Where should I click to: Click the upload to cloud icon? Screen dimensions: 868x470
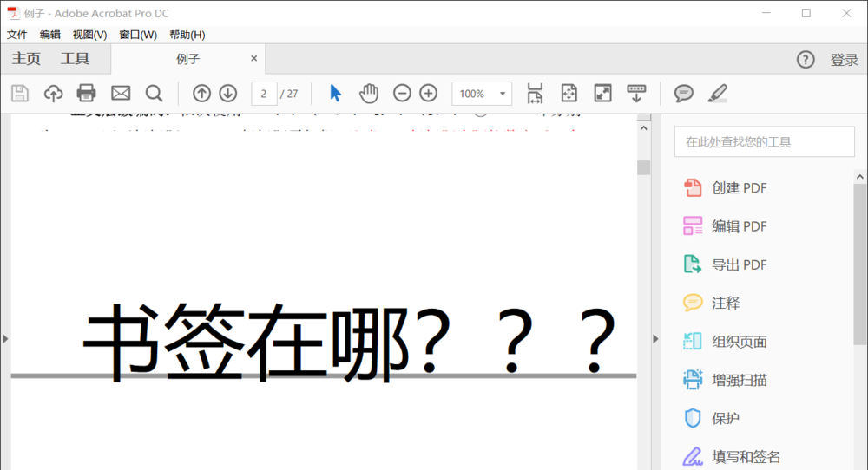53,94
